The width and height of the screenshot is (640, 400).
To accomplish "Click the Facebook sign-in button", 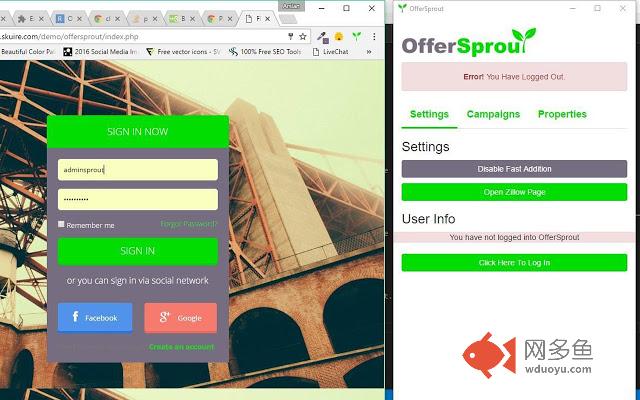I will (x=95, y=317).
